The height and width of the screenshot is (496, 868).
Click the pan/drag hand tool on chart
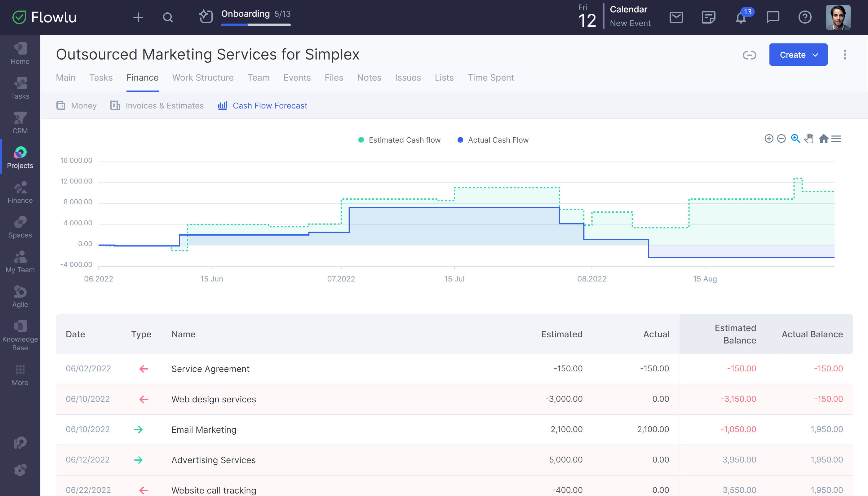click(809, 139)
